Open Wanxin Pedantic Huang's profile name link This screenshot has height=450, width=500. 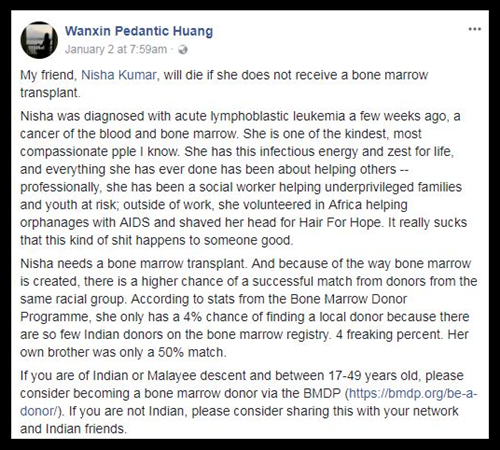pyautogui.click(x=139, y=31)
